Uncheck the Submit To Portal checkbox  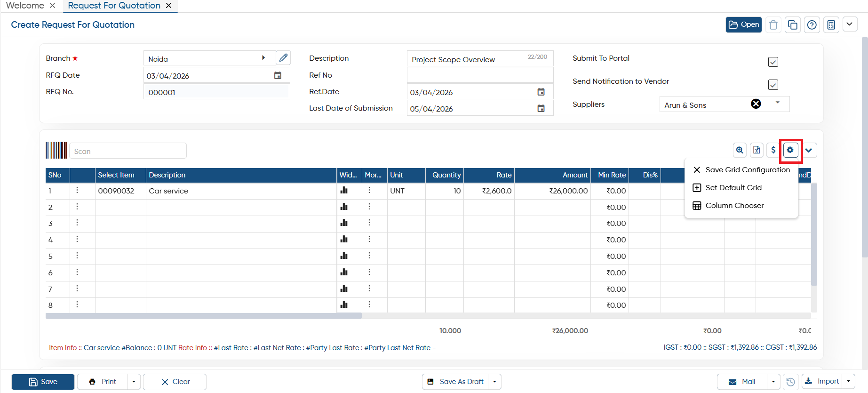click(773, 62)
